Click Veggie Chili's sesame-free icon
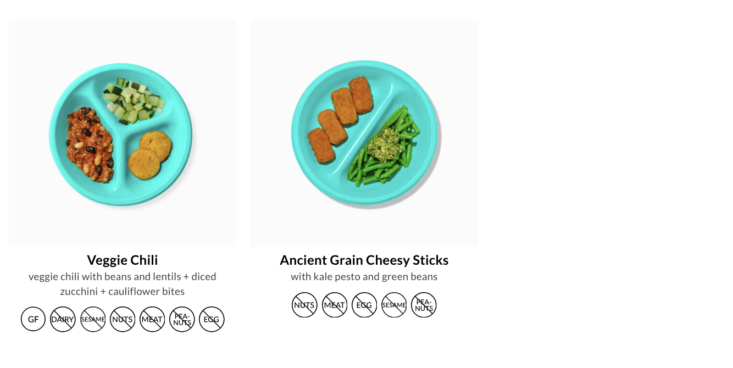733x368 pixels. pos(93,319)
